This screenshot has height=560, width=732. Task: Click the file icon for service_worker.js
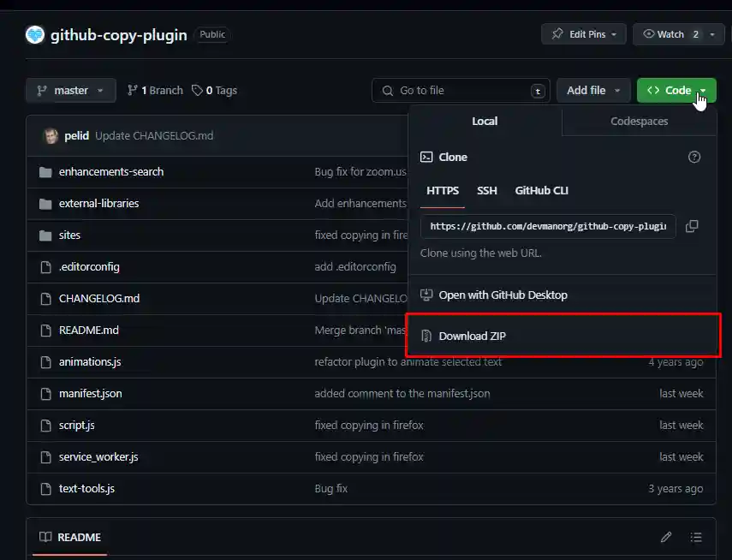click(45, 457)
